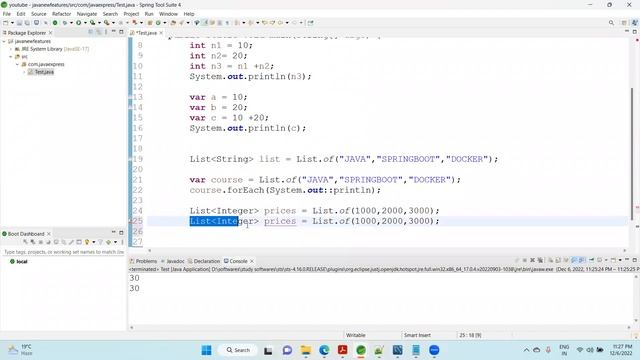Viewport: 640px width, 360px height.
Task: Open the Search menu
Action: point(110,14)
